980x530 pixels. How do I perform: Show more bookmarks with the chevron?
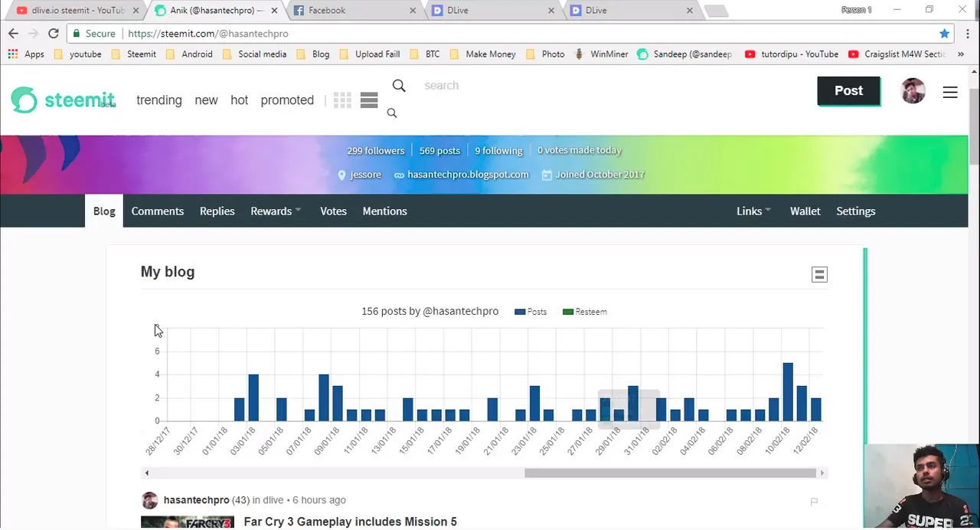pos(961,54)
